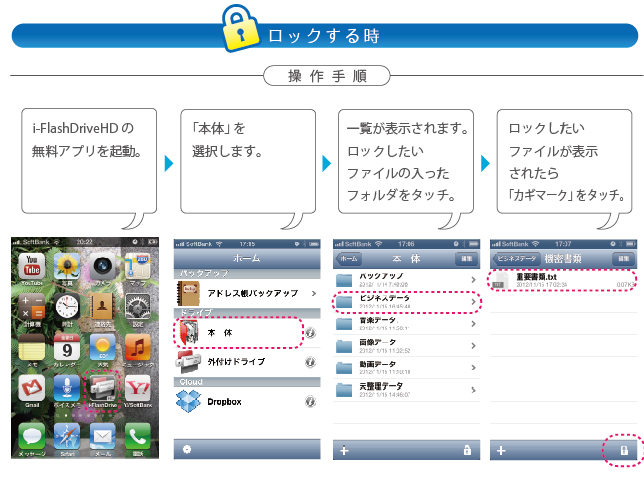Open the Gmail app icon
644x485 pixels.
32,388
